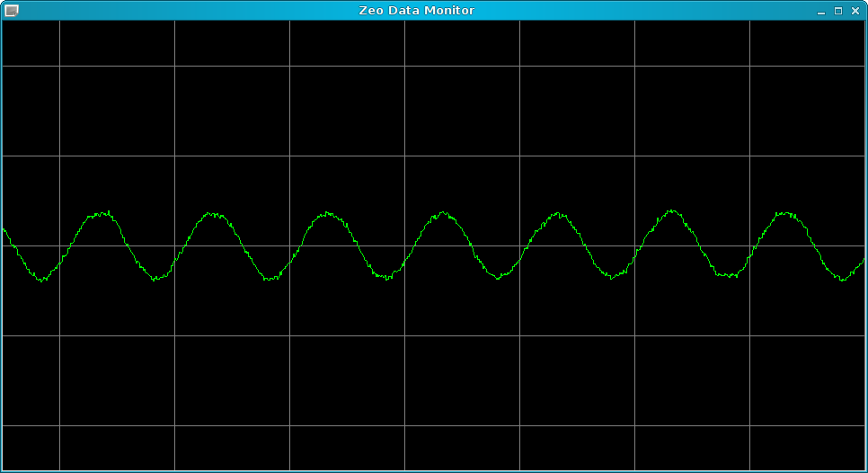Select the second peak of the green waveform
This screenshot has width=868, height=473.
click(x=214, y=214)
